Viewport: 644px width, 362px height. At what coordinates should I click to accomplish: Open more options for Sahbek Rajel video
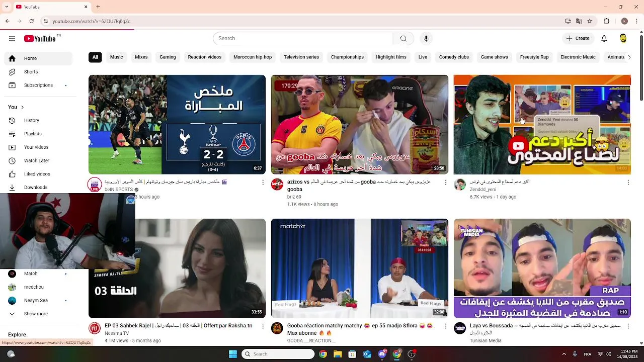coord(263,326)
